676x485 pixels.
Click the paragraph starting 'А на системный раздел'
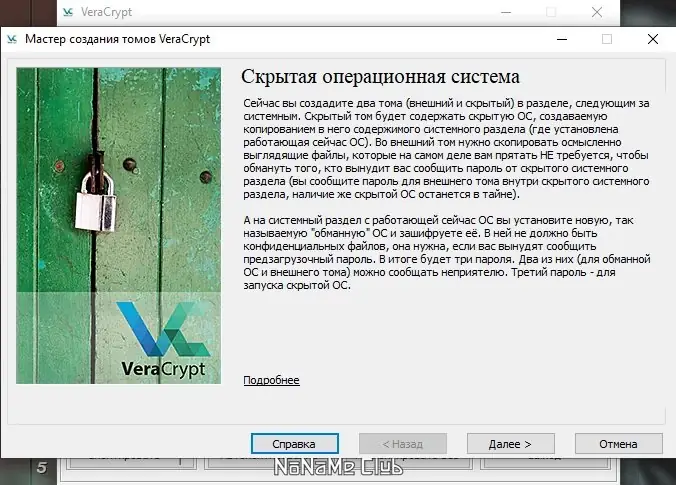point(447,253)
